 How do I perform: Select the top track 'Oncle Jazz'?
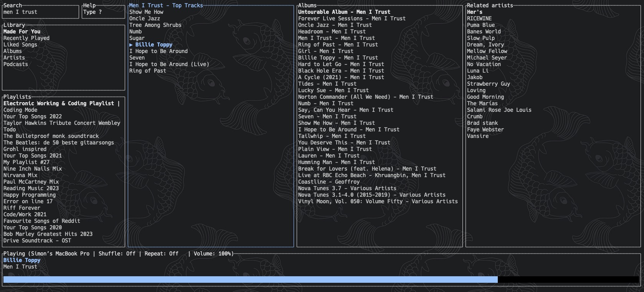tap(145, 18)
